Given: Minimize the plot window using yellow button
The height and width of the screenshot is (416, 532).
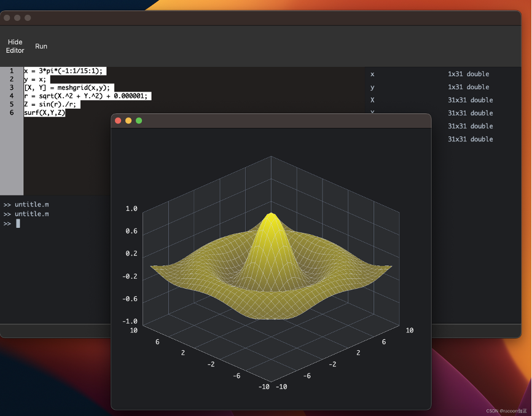Looking at the screenshot, I should point(128,120).
